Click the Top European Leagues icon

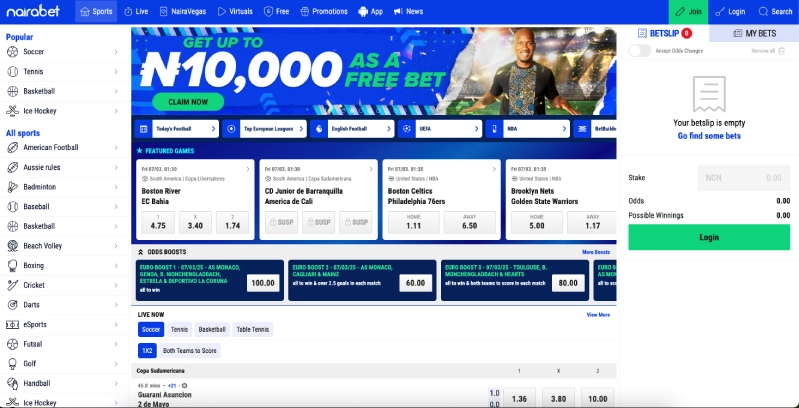(231, 129)
